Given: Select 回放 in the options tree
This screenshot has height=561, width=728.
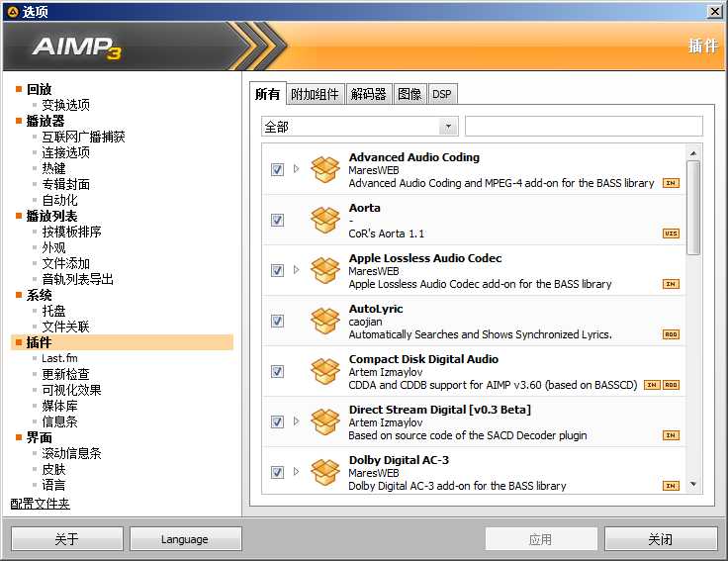Looking at the screenshot, I should pyautogui.click(x=39, y=89).
